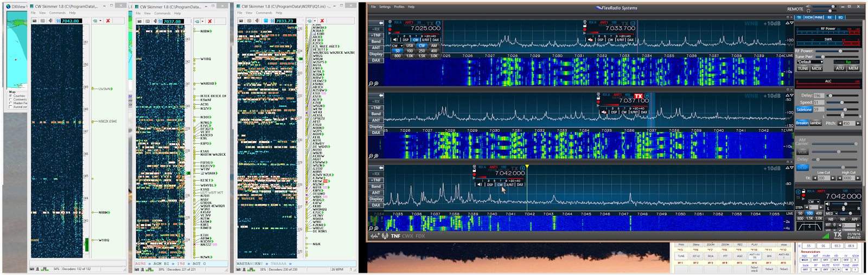
Task: Toggle the Breakin button
Action: (x=802, y=123)
